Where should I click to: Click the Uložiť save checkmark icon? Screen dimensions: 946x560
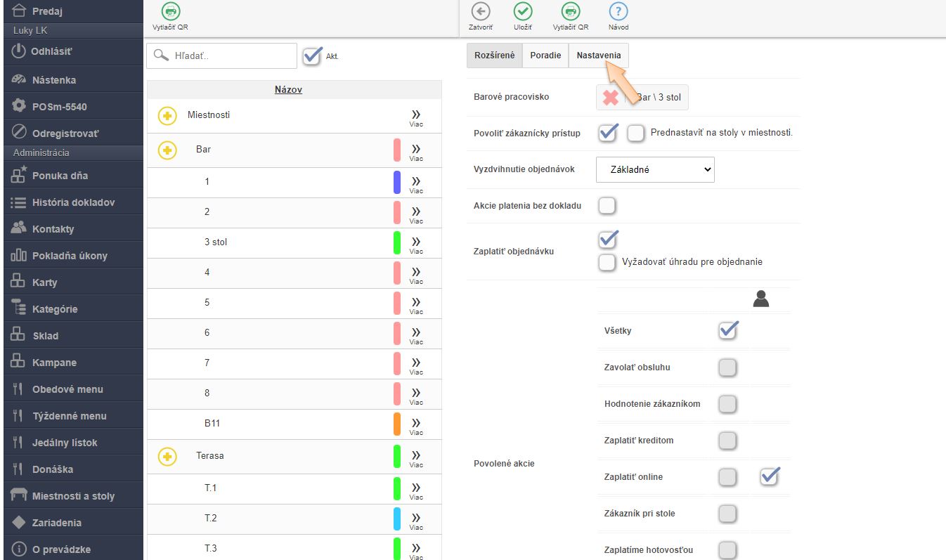[522, 12]
